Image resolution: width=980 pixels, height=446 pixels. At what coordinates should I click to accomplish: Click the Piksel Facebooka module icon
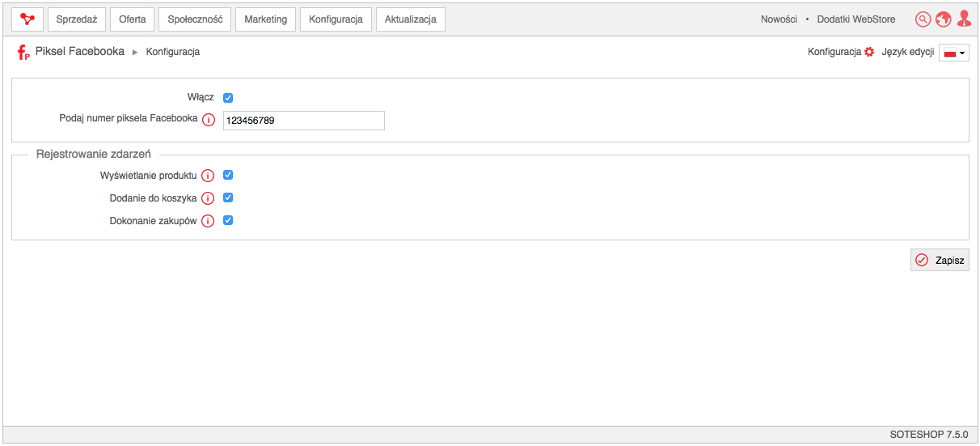coord(23,53)
